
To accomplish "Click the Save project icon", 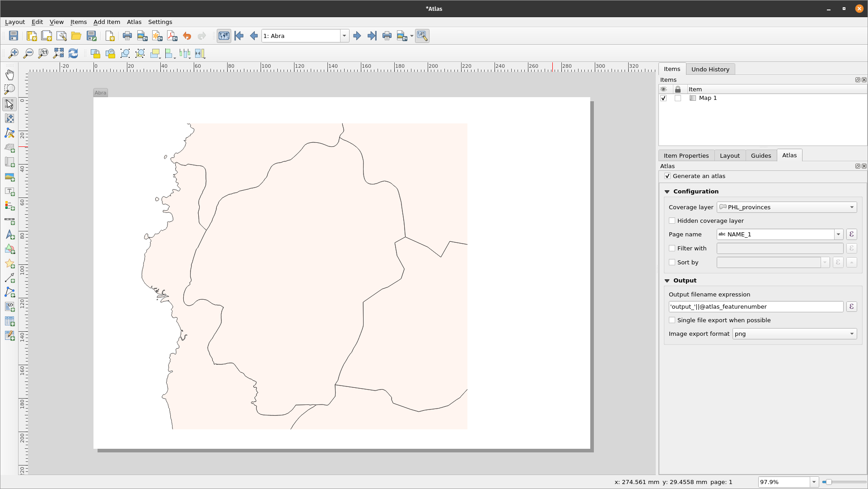I will click(x=14, y=36).
